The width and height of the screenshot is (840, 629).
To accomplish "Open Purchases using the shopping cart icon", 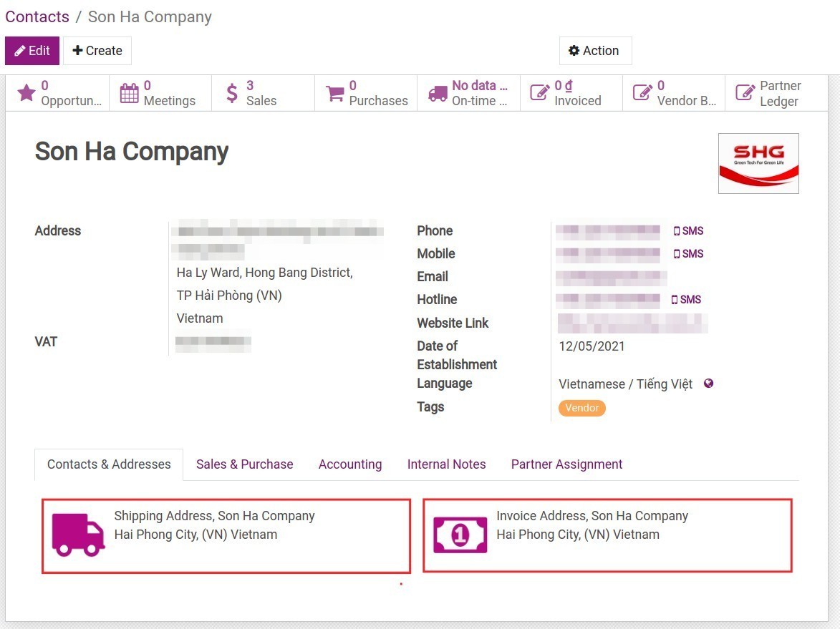I will click(x=335, y=92).
